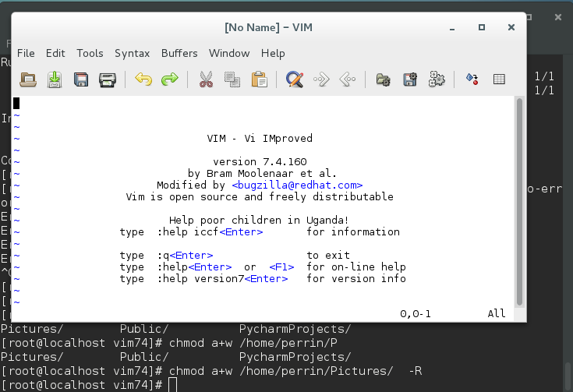573x392 pixels.
Task: Maximize the VIM window
Action: (482, 27)
